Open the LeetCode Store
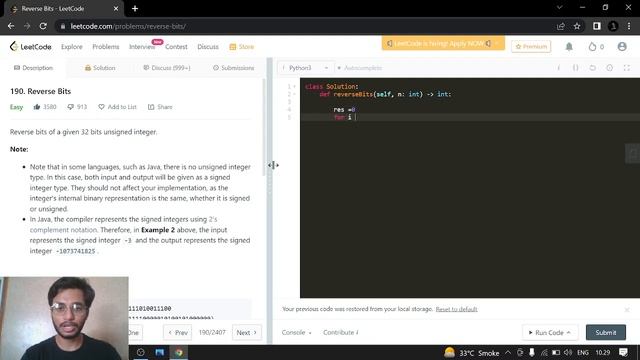Viewport: 640px width, 360px height. [x=242, y=47]
